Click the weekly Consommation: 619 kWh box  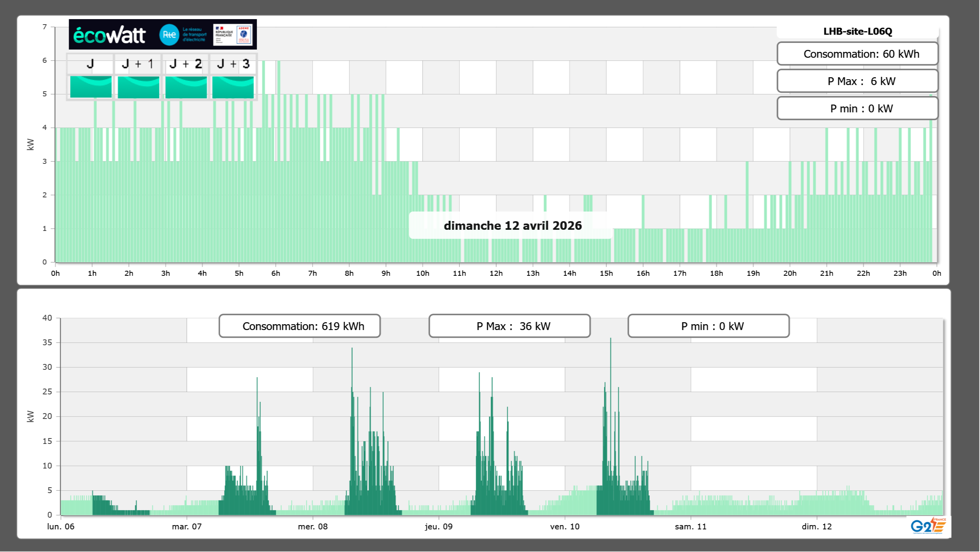(x=299, y=326)
